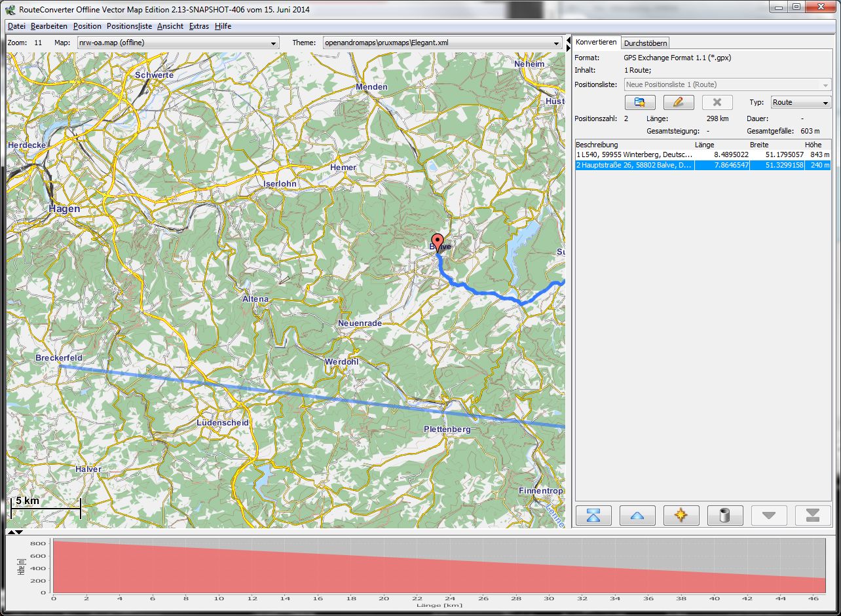Move selected position up one step

[637, 515]
